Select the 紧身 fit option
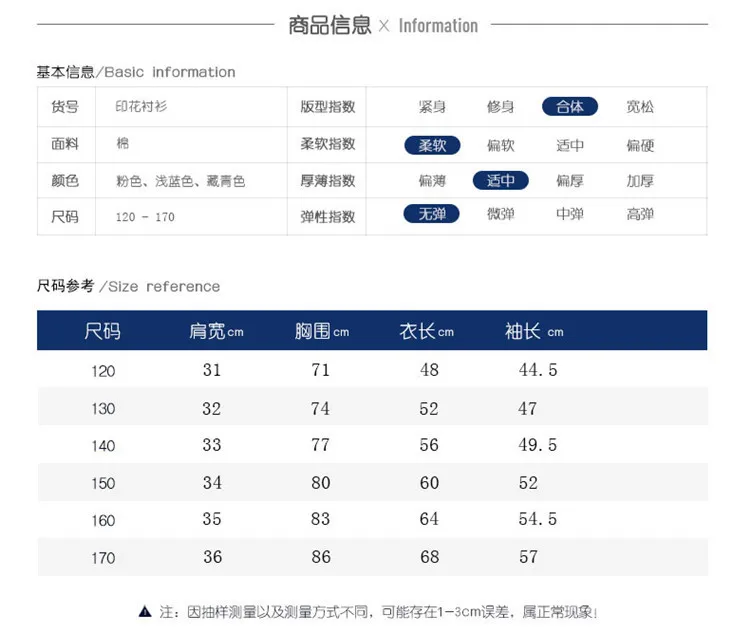The image size is (750, 633). [x=432, y=107]
